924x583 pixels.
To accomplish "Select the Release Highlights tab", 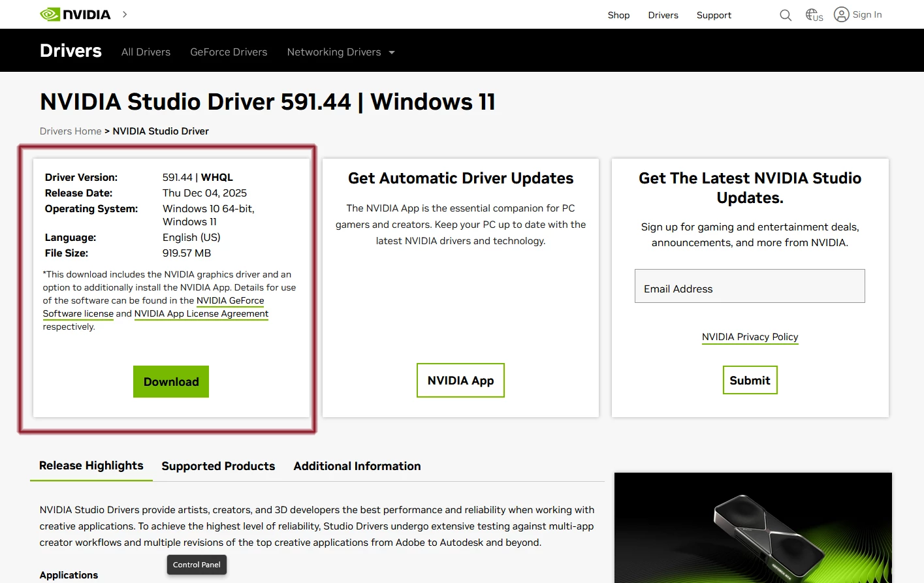I will 91,465.
